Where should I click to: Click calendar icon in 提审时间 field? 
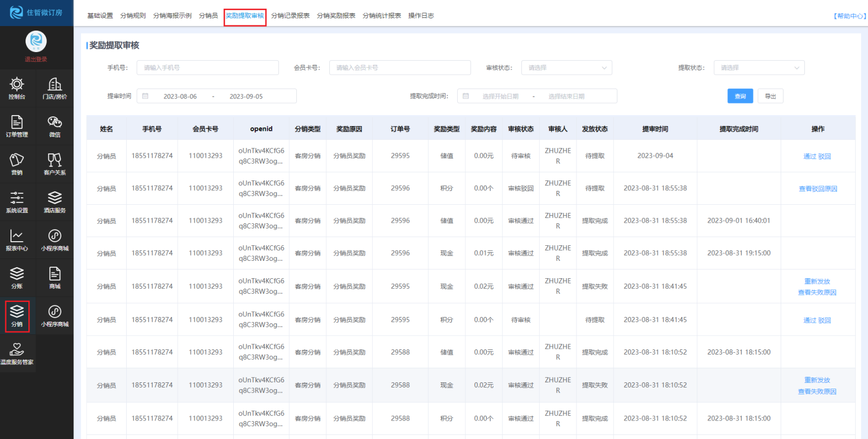[x=145, y=96]
